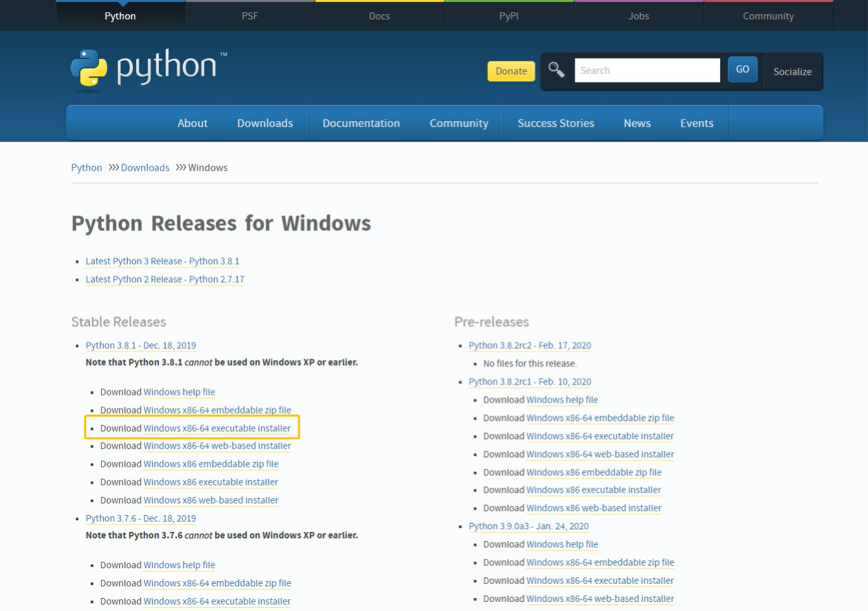
Task: Click the 'Pre-releases' heading
Action: click(x=492, y=322)
